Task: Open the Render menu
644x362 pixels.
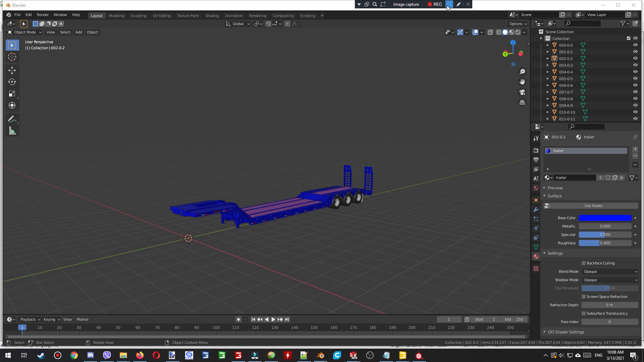Action: pos(43,15)
